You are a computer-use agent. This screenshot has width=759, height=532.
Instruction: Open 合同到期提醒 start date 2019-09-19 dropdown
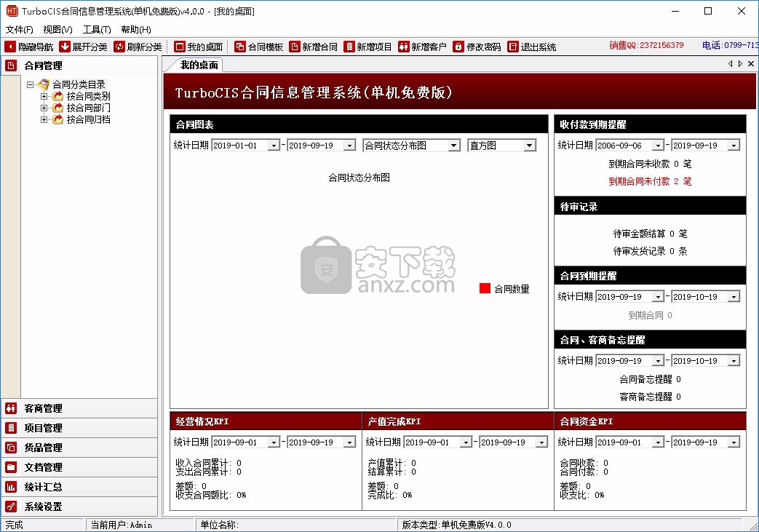point(658,297)
